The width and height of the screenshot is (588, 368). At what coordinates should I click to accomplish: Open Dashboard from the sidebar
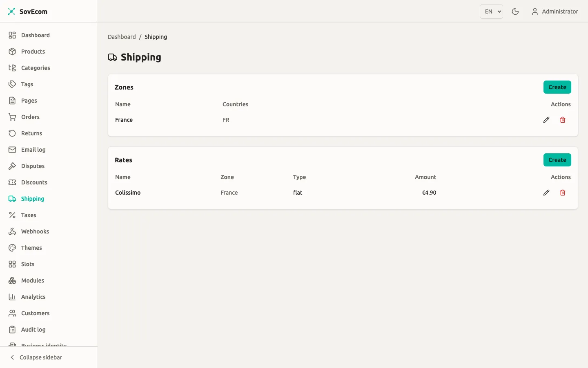[49, 35]
